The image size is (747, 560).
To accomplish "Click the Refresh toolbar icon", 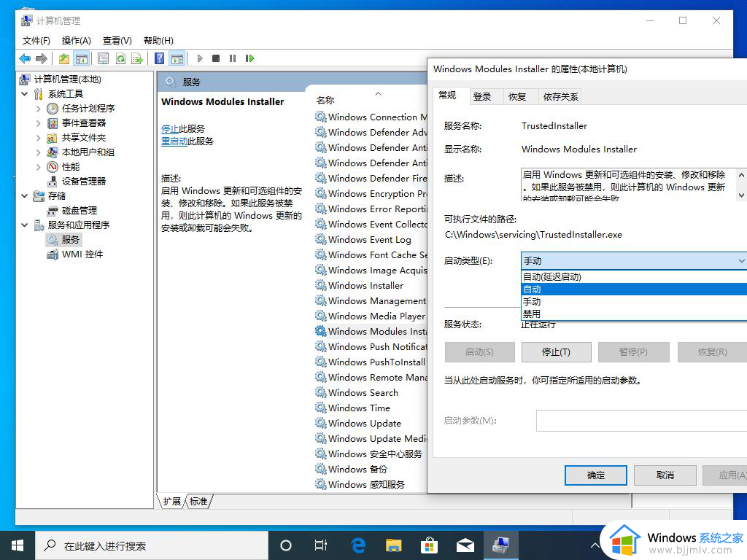I will coord(120,58).
